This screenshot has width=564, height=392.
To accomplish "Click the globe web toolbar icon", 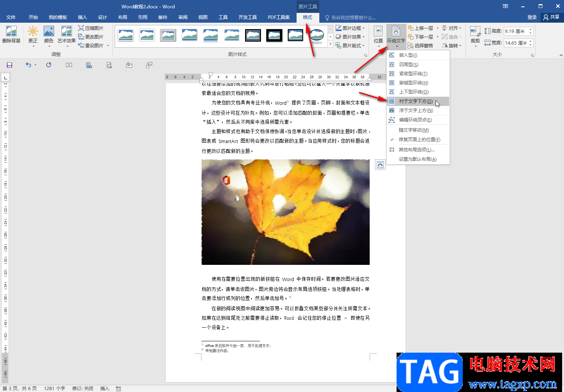I will coord(89,65).
